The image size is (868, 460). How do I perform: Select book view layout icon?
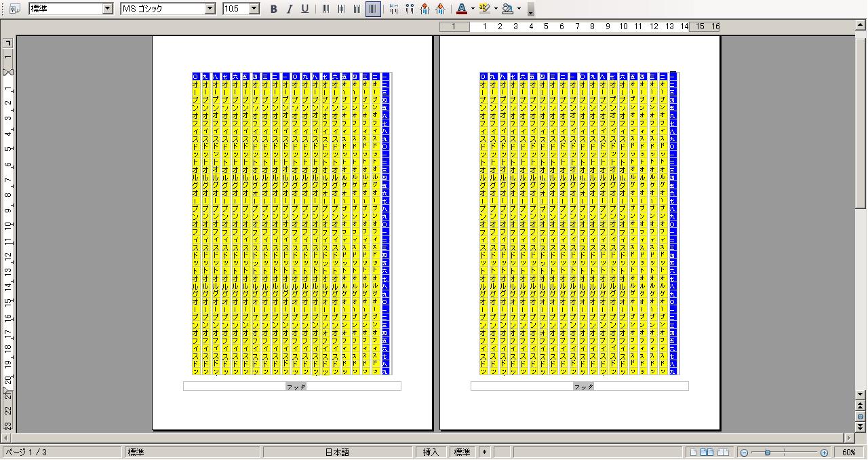coord(723,453)
